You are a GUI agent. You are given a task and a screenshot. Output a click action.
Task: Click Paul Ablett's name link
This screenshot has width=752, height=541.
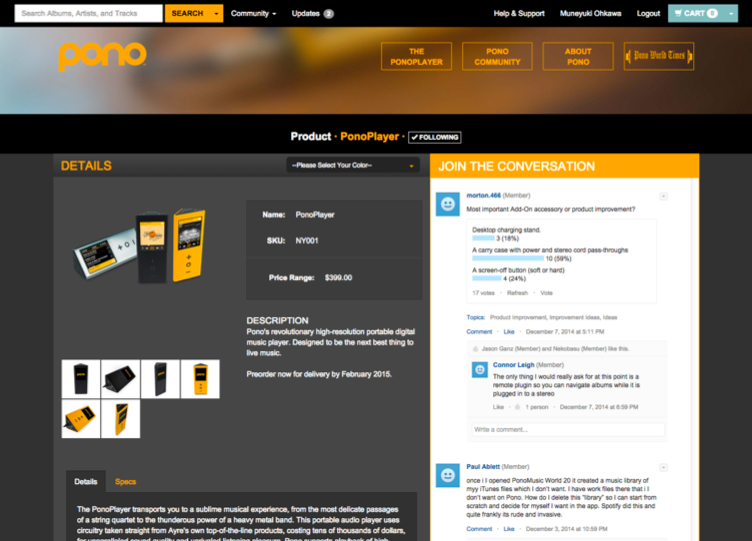483,467
